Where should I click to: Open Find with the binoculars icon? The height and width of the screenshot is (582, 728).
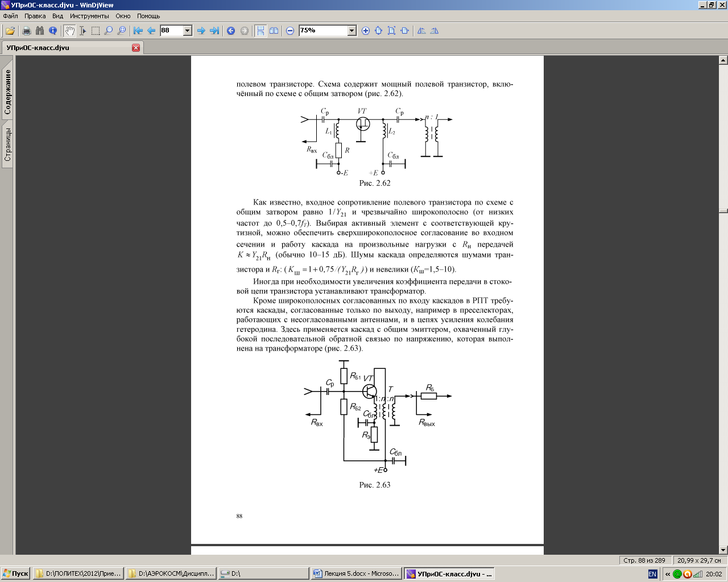click(39, 31)
